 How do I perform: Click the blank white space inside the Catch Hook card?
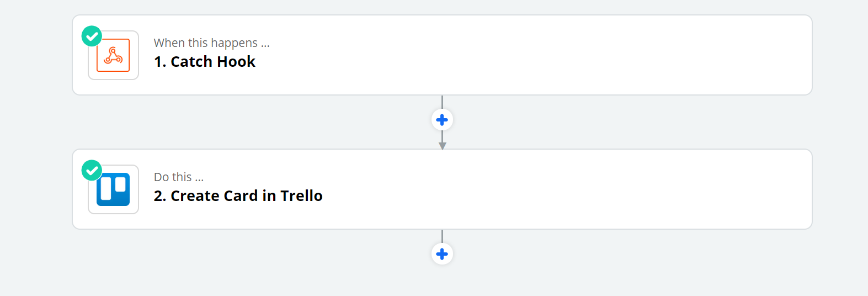[x=552, y=55]
